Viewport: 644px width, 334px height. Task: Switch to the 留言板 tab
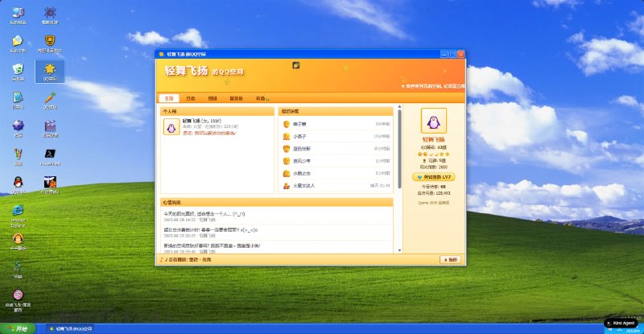point(236,99)
